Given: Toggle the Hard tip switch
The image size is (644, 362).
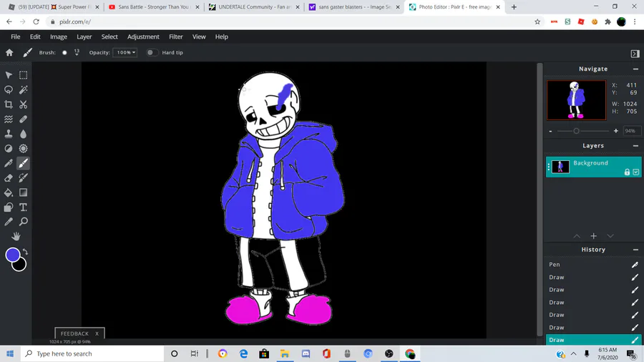Looking at the screenshot, I should (152, 52).
